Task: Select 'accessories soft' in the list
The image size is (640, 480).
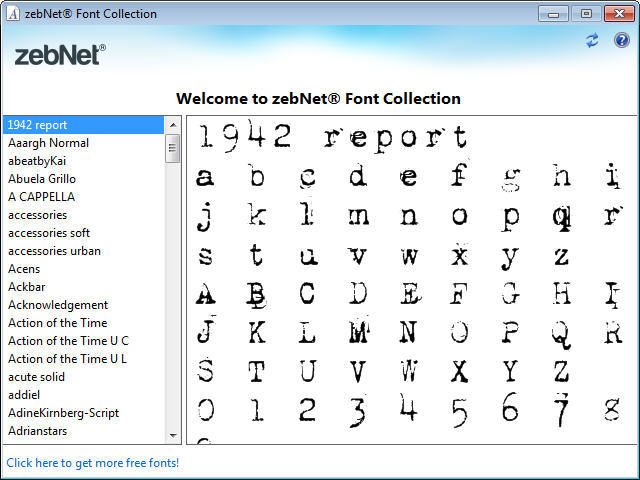Action: (83, 233)
